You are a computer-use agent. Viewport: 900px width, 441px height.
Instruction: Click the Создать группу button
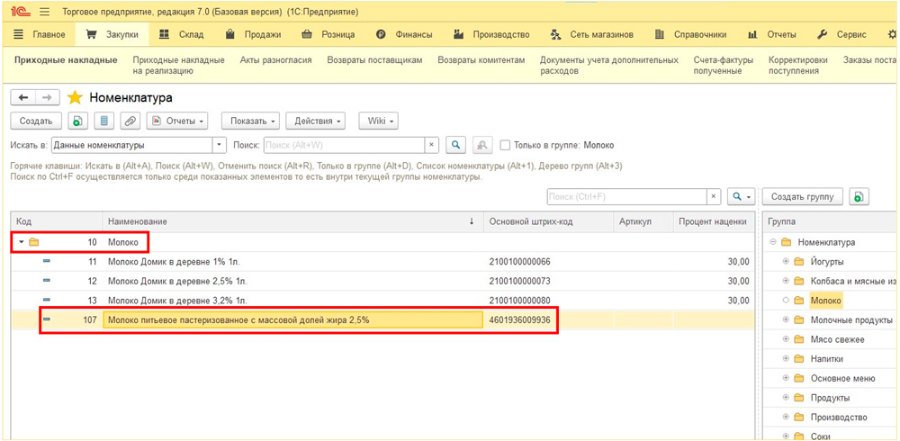point(802,196)
